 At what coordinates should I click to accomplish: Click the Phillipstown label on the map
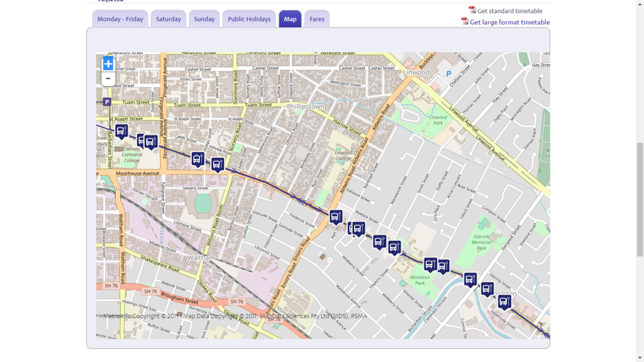(306, 107)
